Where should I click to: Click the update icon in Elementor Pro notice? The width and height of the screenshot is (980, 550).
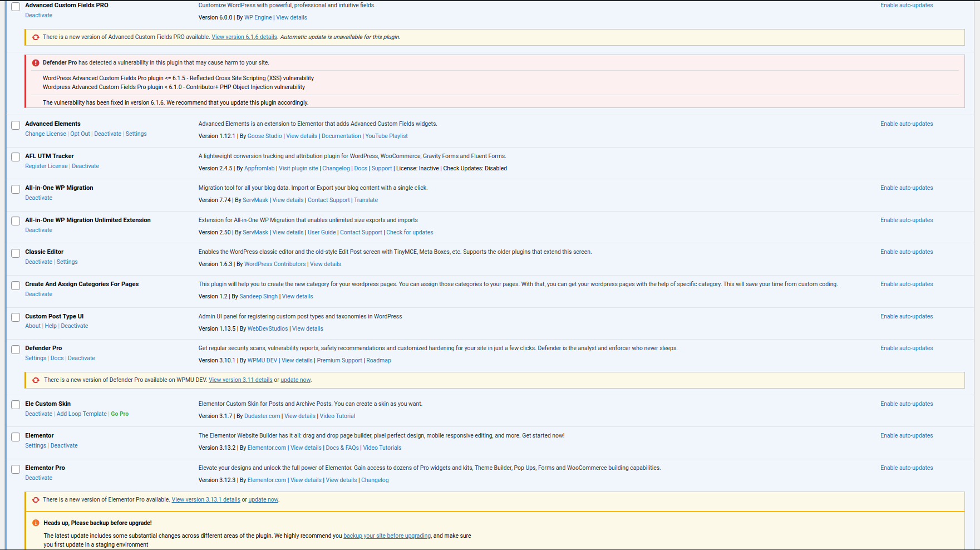[36, 500]
